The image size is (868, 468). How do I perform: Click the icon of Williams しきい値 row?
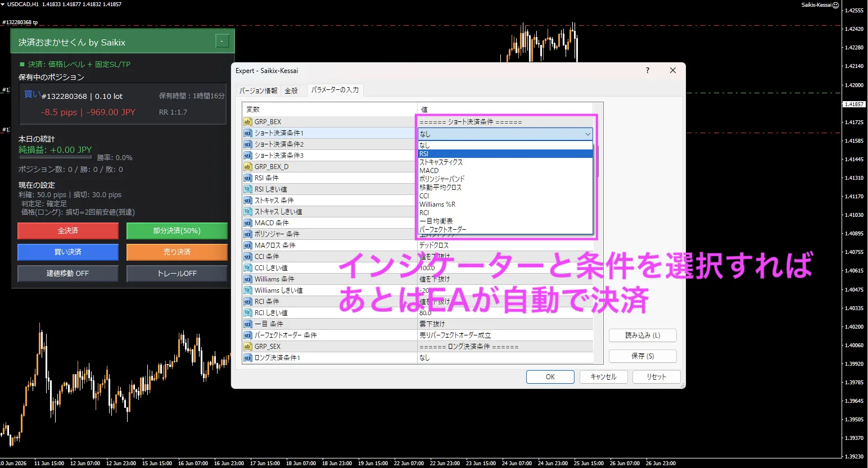pos(247,290)
